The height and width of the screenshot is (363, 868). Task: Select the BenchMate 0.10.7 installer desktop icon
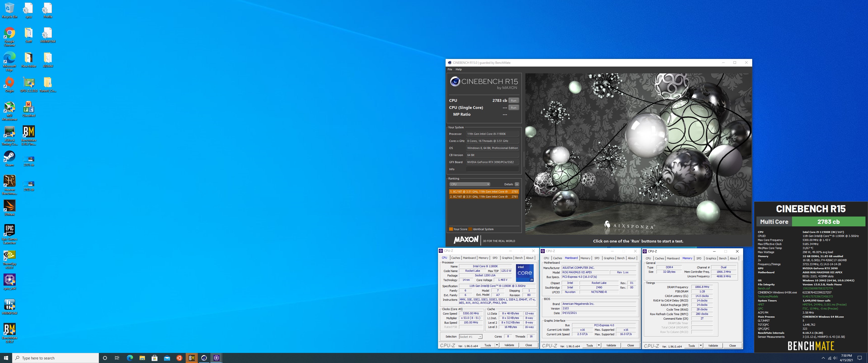29,136
